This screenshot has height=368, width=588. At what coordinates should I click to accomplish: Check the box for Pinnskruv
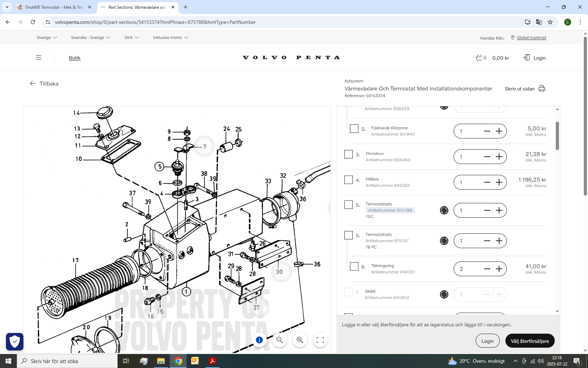pyautogui.click(x=349, y=155)
